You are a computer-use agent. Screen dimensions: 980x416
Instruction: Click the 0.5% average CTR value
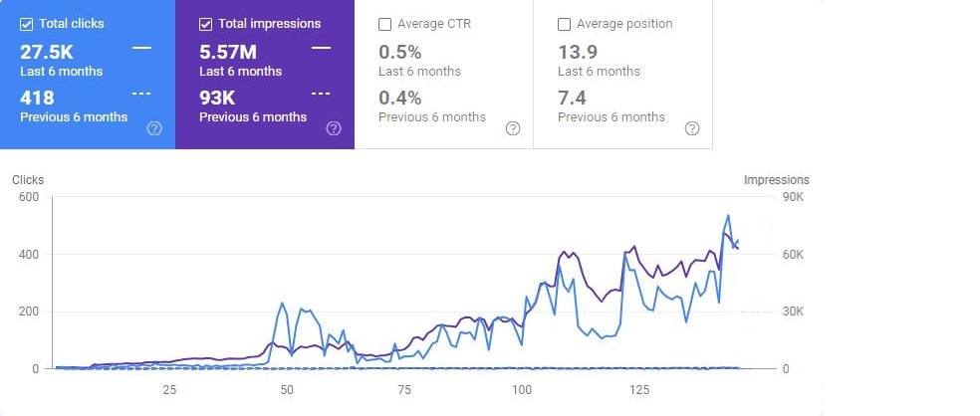(x=399, y=52)
